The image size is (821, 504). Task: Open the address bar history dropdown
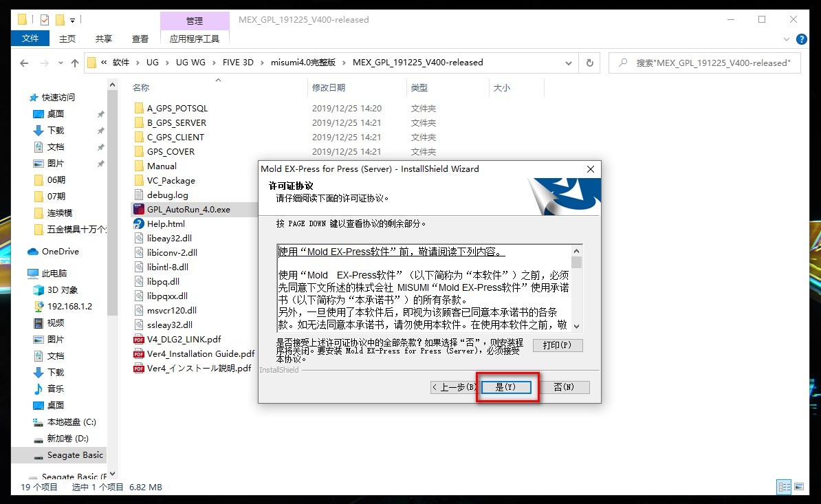[x=569, y=63]
